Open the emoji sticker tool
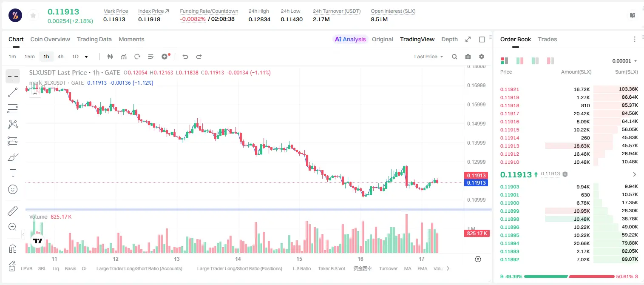The image size is (644, 285). (x=13, y=189)
